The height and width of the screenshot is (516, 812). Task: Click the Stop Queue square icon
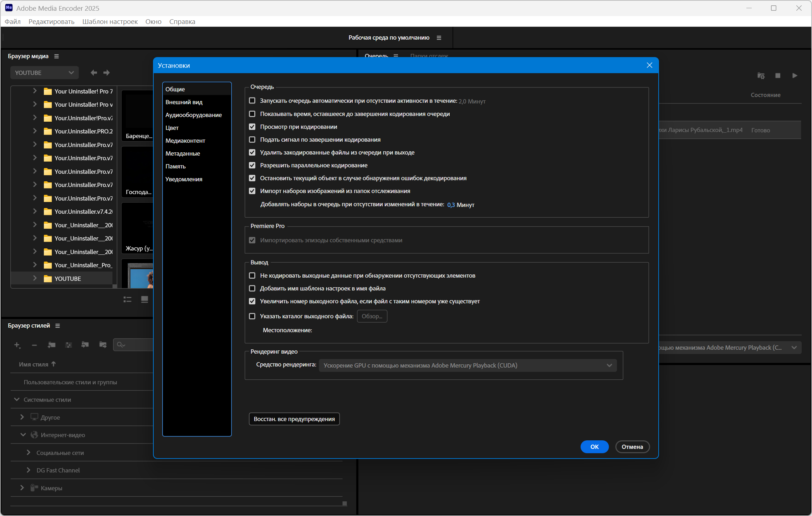pyautogui.click(x=778, y=76)
